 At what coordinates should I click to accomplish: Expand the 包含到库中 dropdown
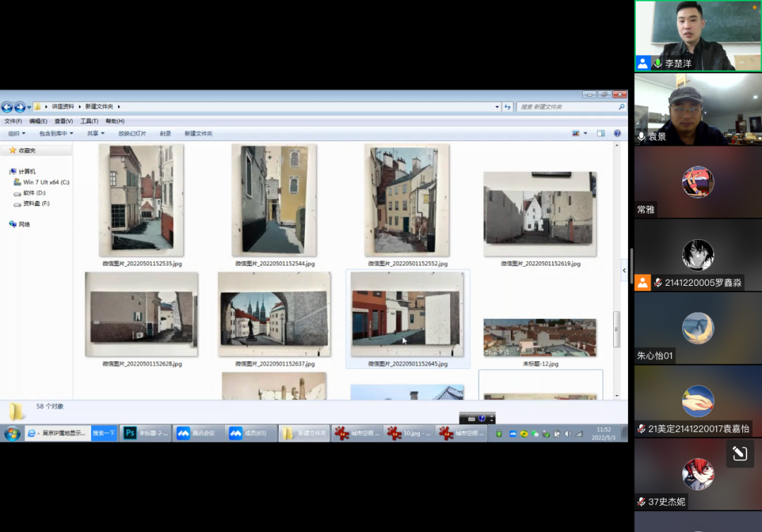56,133
